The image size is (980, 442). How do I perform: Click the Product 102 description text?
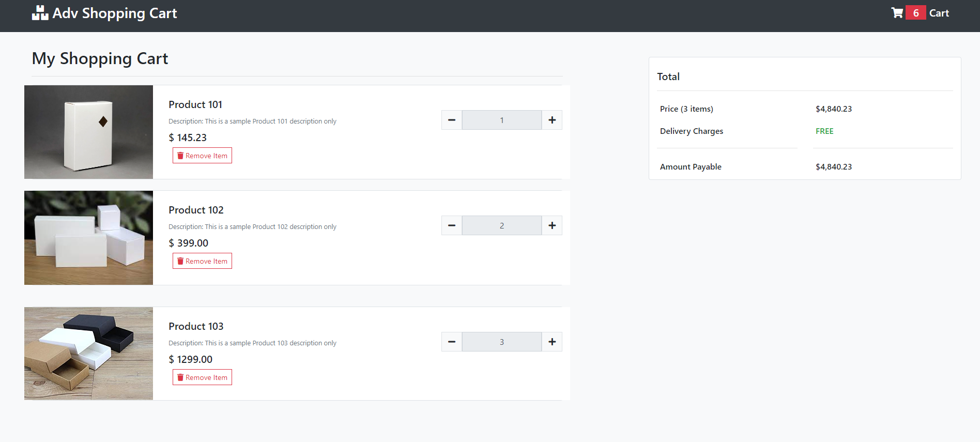coord(252,226)
